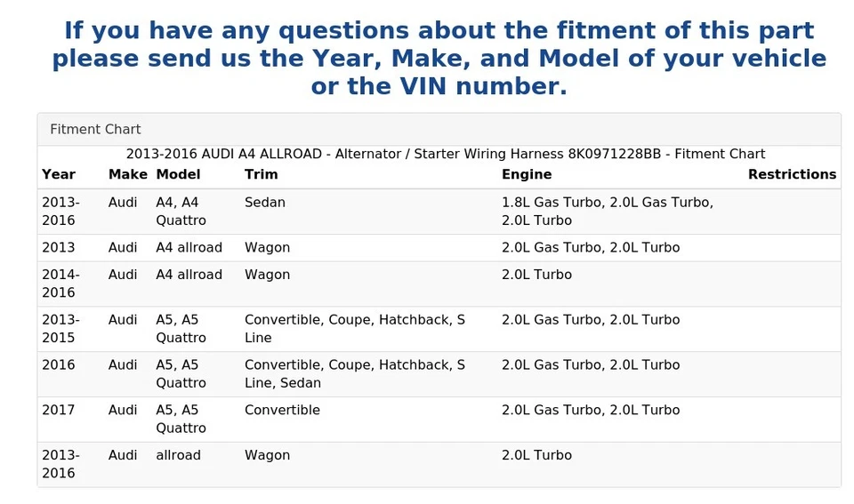Click the blue fitment questions heading text
Screen dimensions: 854x504
point(439,59)
